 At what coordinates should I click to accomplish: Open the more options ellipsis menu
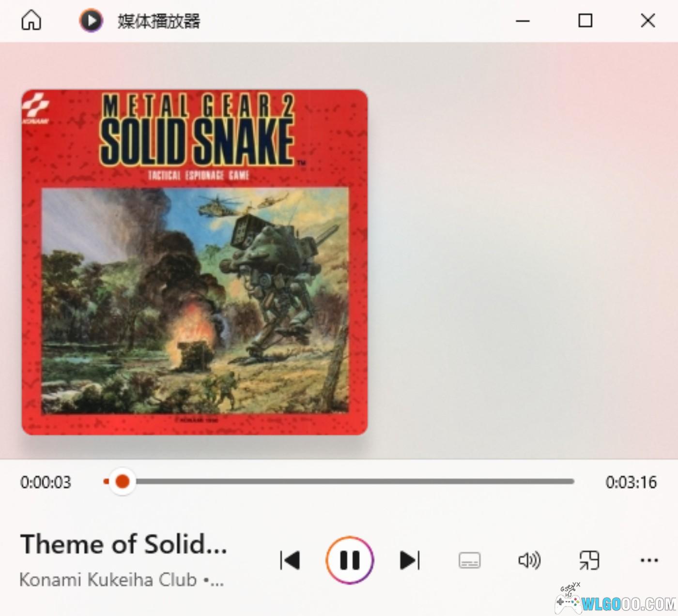coord(649,560)
